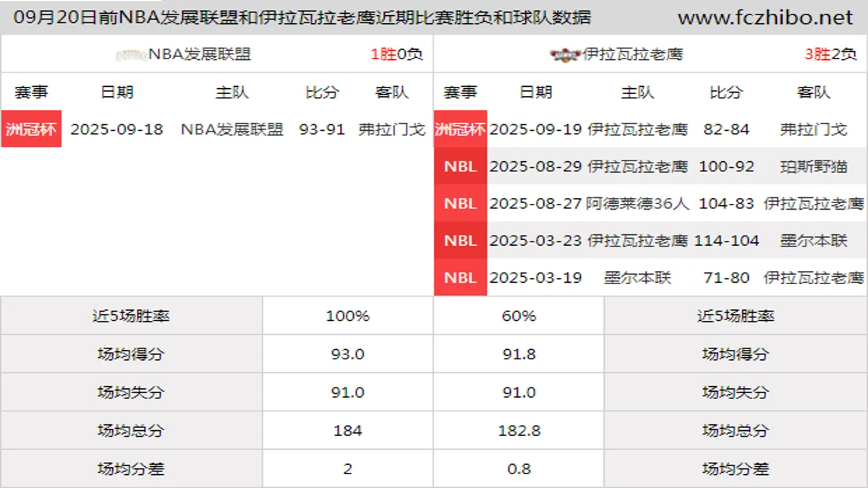Image resolution: width=868 pixels, height=488 pixels.
Task: Click the left 场均得分 row label
Action: click(x=131, y=354)
